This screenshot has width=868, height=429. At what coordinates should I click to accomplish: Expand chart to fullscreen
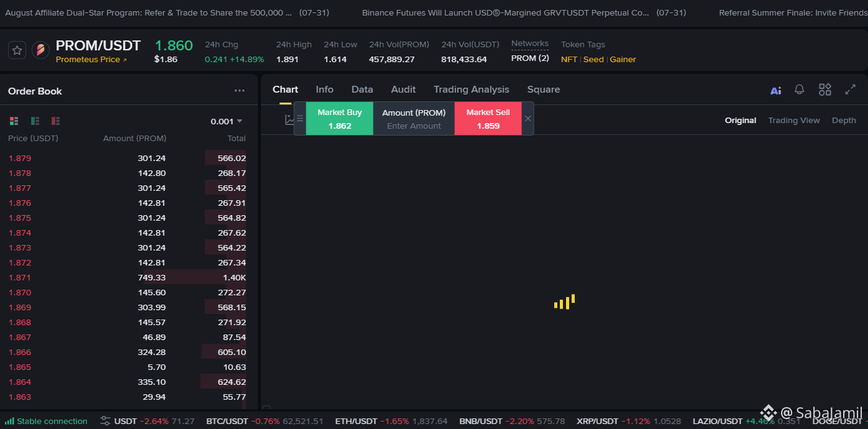coord(851,90)
